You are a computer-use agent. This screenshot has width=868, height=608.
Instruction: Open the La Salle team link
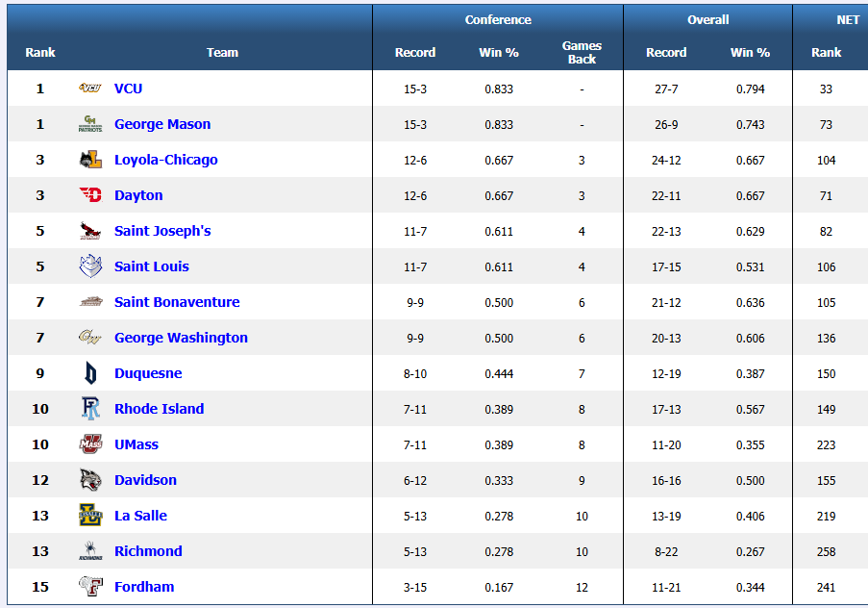tap(140, 516)
